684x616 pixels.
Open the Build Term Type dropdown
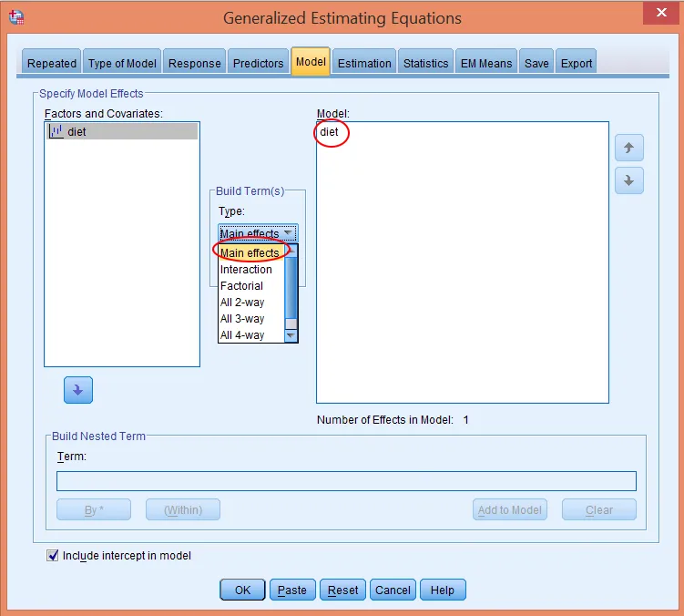(258, 233)
